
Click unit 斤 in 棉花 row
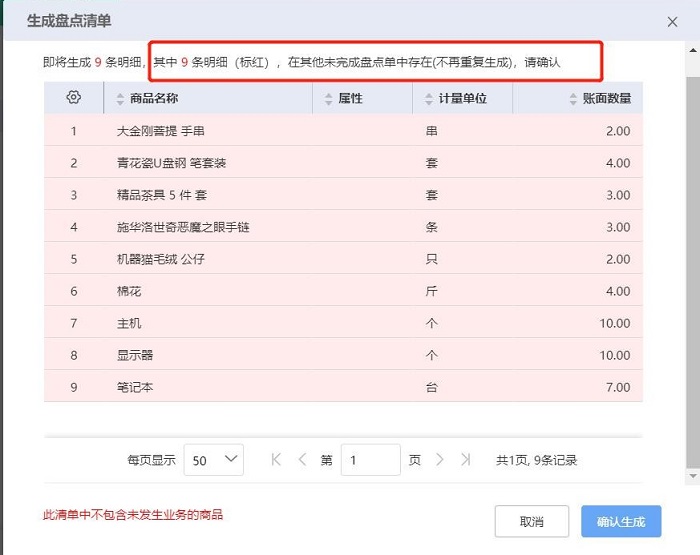pos(431,291)
